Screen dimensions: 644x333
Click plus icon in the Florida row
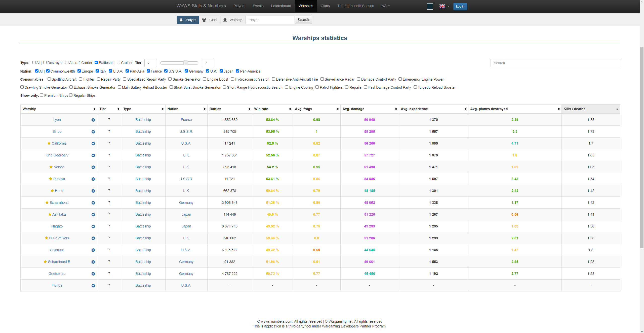93,286
